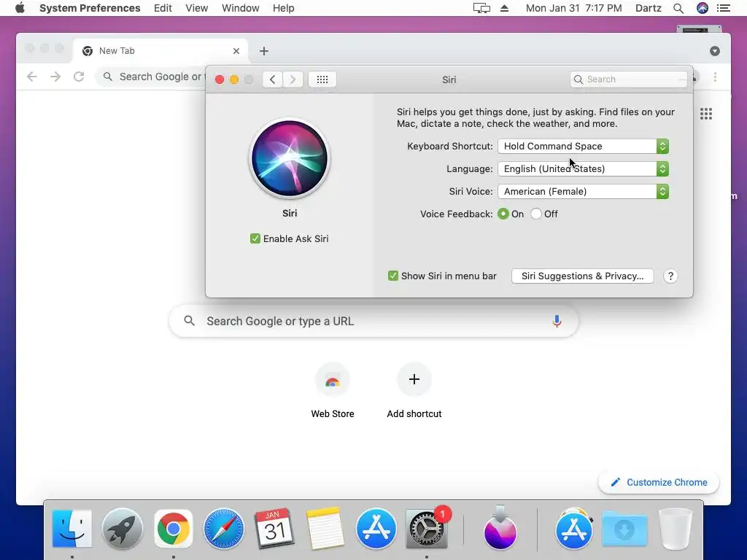Close the New Tab tab in Chrome
The image size is (747, 560).
click(236, 51)
